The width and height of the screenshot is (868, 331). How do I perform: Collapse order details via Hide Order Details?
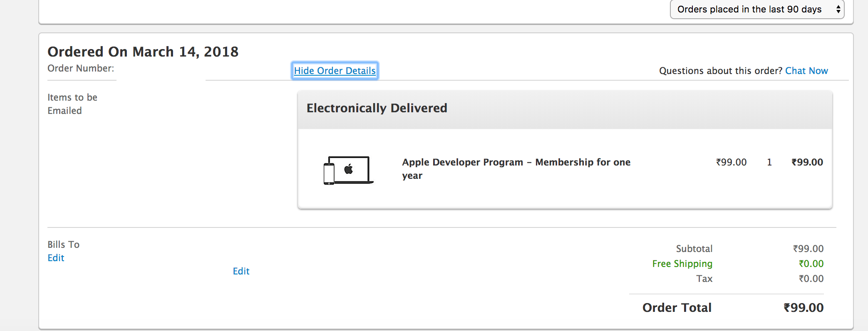coord(335,70)
